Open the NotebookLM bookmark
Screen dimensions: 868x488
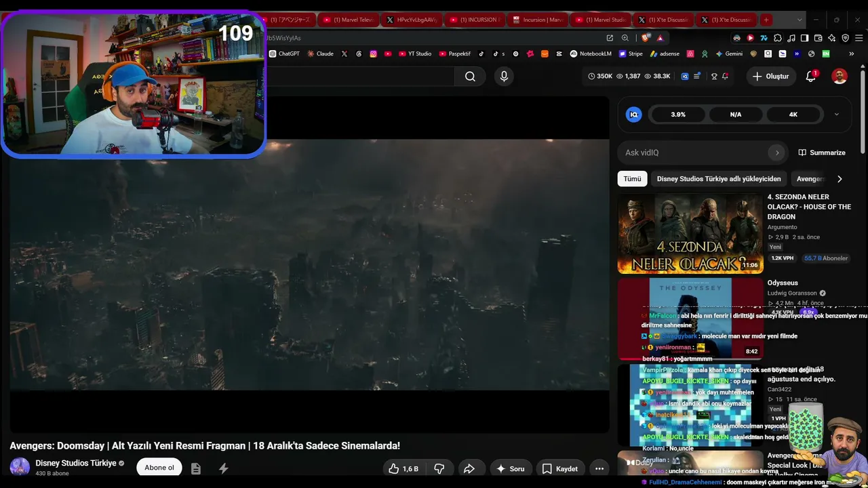click(x=591, y=54)
